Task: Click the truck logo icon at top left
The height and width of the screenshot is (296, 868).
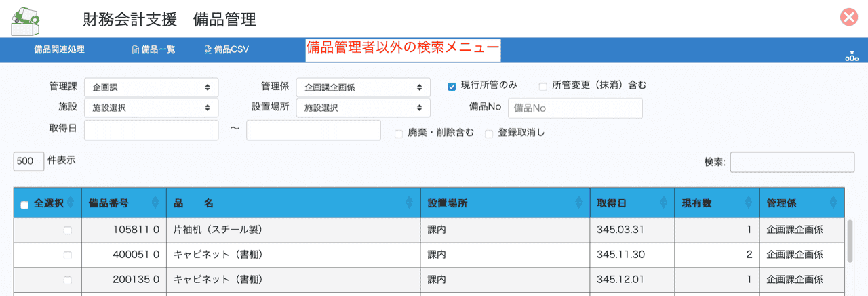Action: pos(26,19)
